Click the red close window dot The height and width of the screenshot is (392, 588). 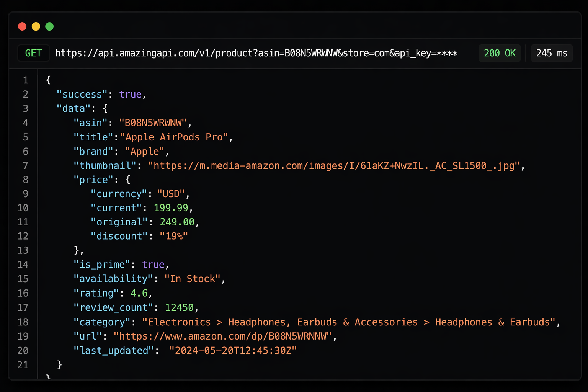[x=22, y=26]
